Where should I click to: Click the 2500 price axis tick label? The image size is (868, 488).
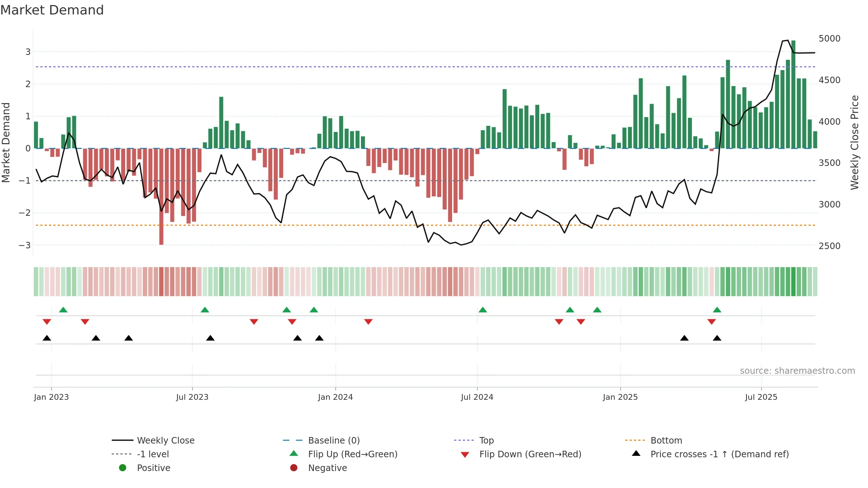pyautogui.click(x=830, y=246)
